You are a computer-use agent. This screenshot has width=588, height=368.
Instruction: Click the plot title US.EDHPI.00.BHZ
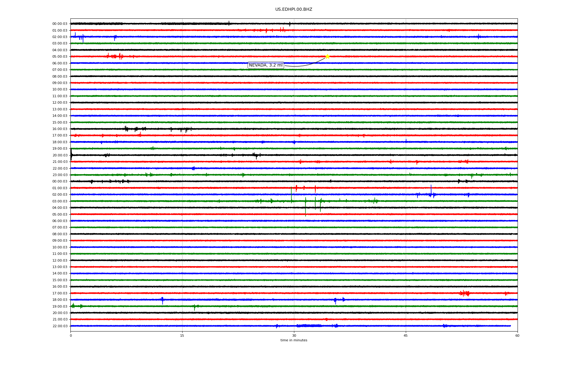[x=293, y=10]
